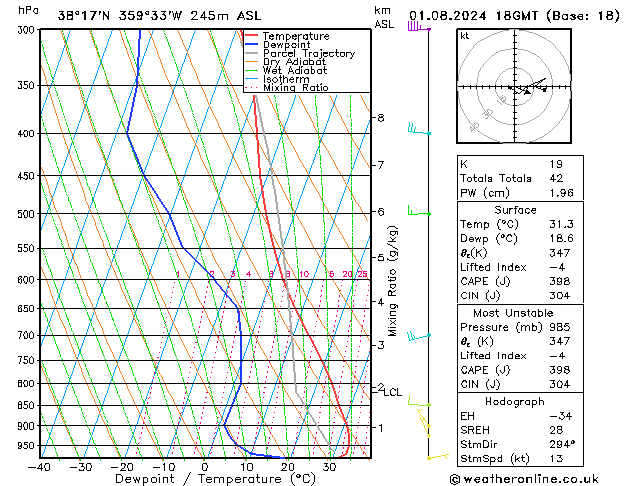
Task: Click the 500 pressure level label
Action: 28,214
